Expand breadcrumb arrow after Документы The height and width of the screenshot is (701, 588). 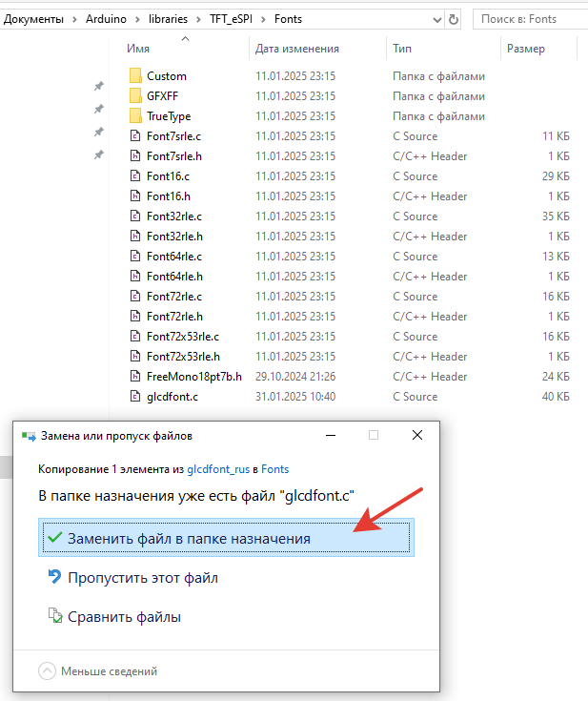(74, 19)
